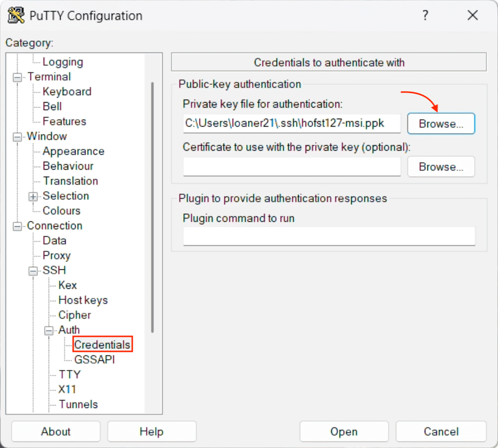The width and height of the screenshot is (498, 448).
Task: Select the Selection category label
Action: 66,196
